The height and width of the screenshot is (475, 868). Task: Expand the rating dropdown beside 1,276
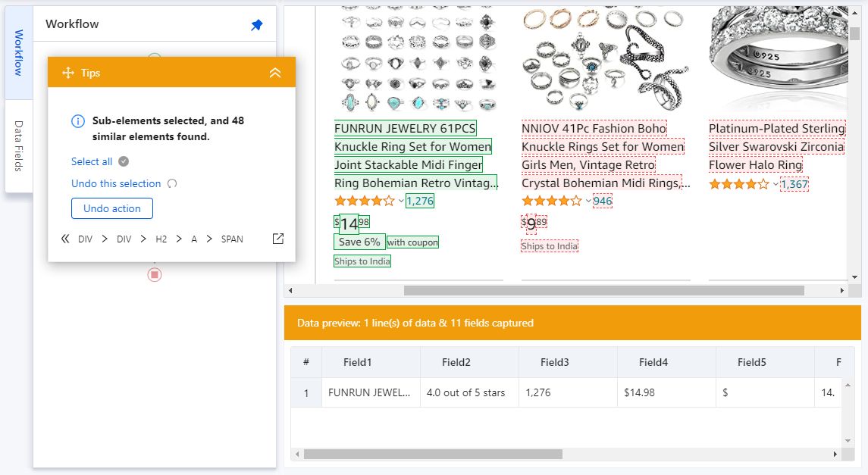(x=401, y=202)
